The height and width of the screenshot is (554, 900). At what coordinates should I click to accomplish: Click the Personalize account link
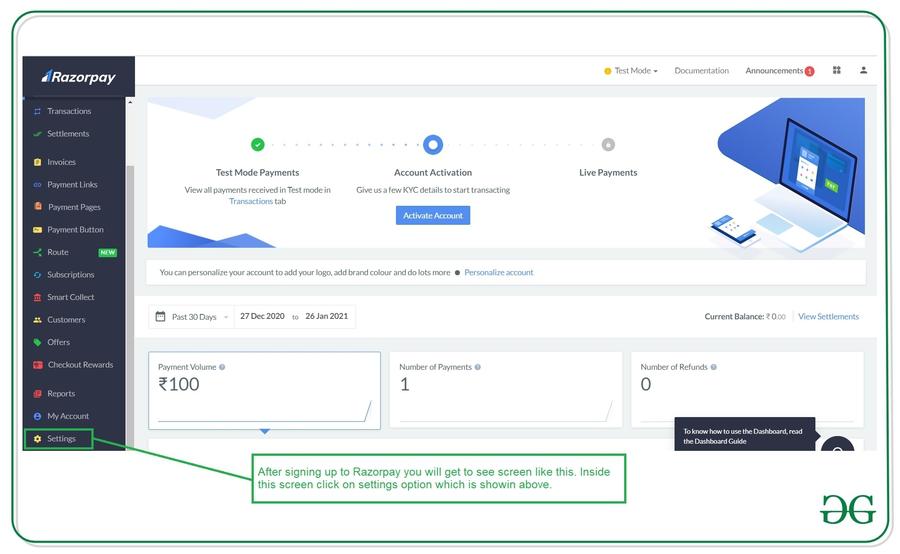pos(499,273)
